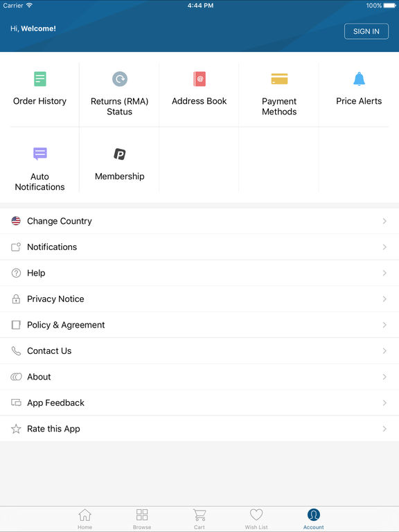Screen dimensions: 399x532
Task: Open the Cart tab
Action: (x=199, y=519)
